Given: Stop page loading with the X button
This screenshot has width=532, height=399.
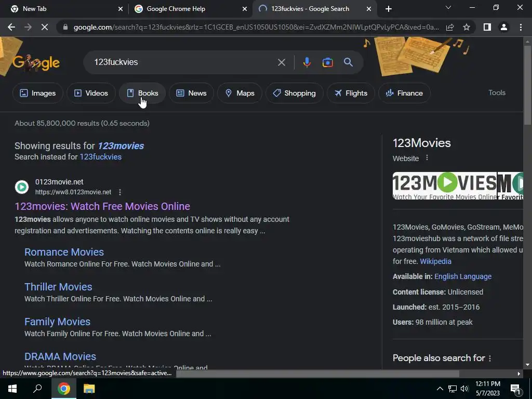Looking at the screenshot, I should click(45, 27).
